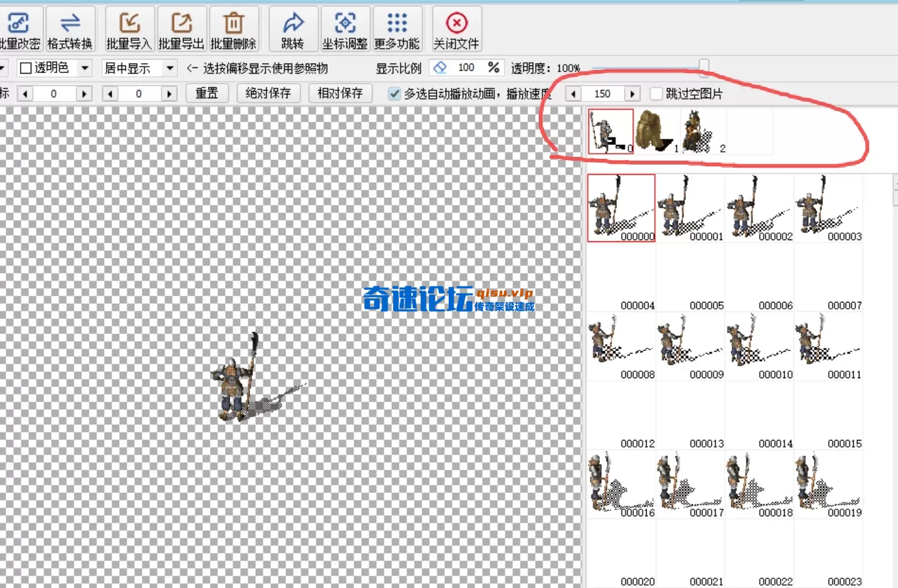Select the frame thumbnail labeled 000008

(x=621, y=347)
